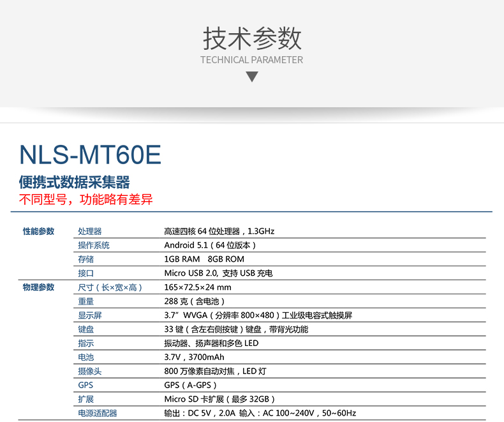Click value 3.7V，3700mAh

194,358
